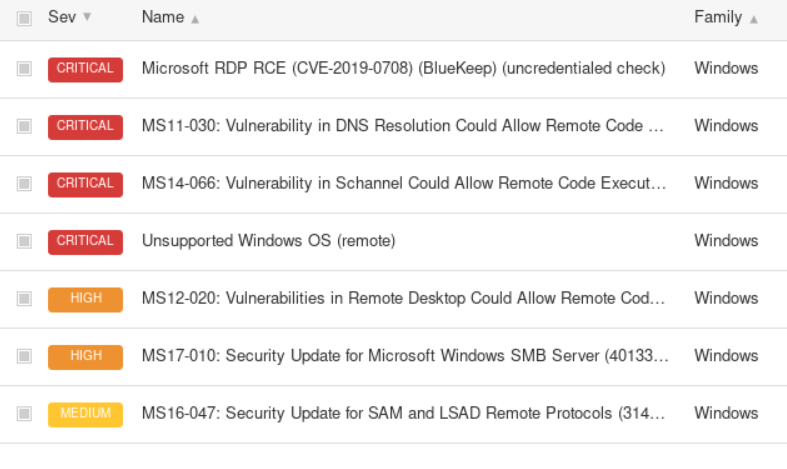The height and width of the screenshot is (469, 787).
Task: Check the BlueKeep RDP RCE row checkbox
Action: 25,69
